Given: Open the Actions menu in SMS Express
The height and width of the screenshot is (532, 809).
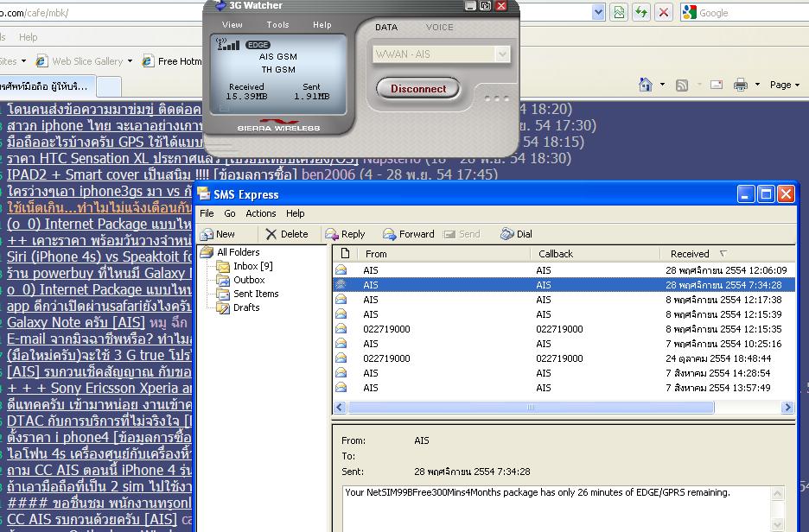Looking at the screenshot, I should pos(260,213).
